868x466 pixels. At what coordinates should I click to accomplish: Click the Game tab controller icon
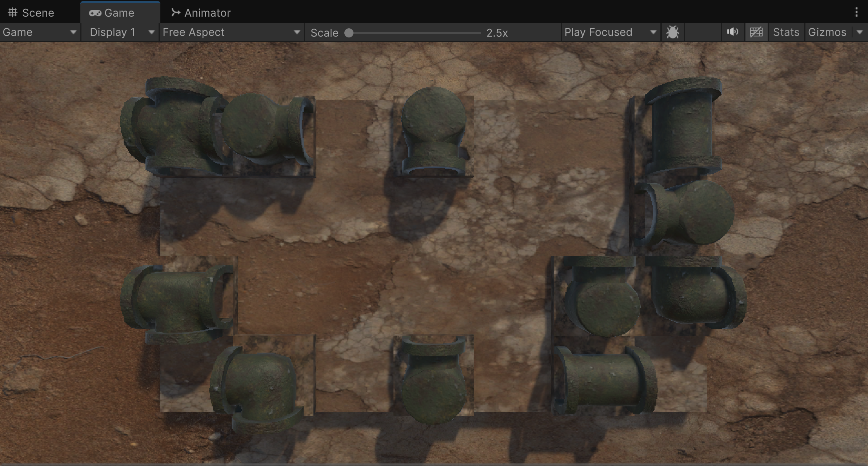point(95,13)
